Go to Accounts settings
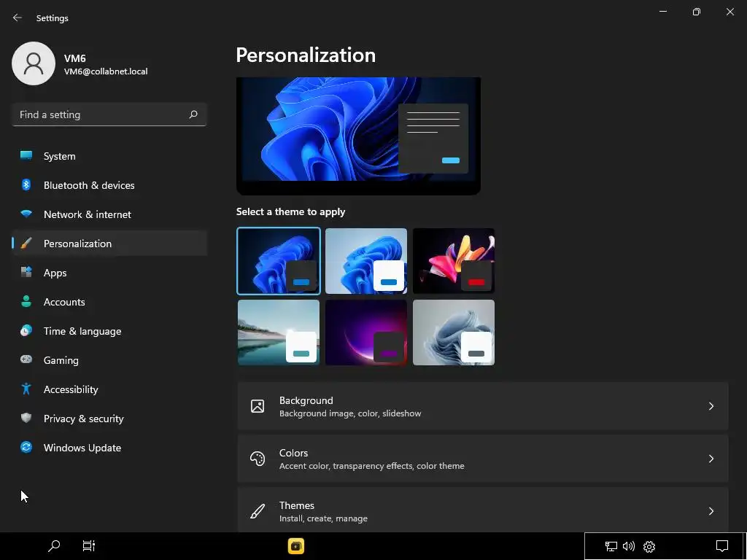The height and width of the screenshot is (560, 747). pyautogui.click(x=109, y=301)
